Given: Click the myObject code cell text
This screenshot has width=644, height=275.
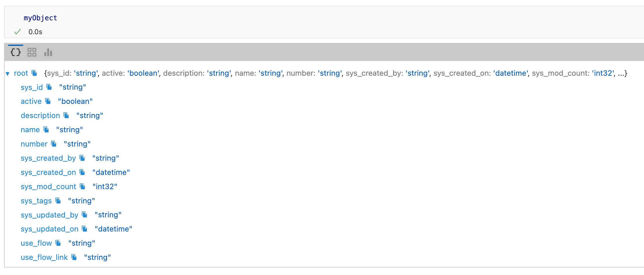Looking at the screenshot, I should click(x=40, y=18).
